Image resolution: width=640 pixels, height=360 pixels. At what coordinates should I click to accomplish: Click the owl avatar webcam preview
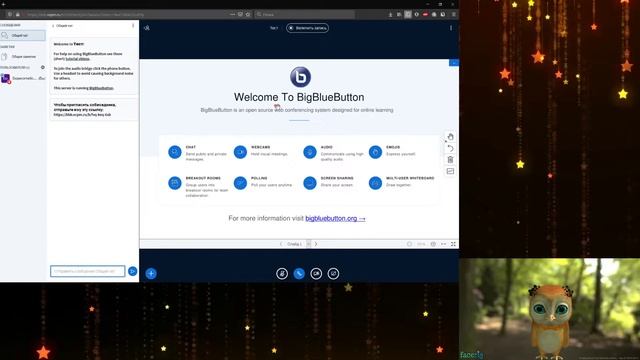pyautogui.click(x=549, y=309)
